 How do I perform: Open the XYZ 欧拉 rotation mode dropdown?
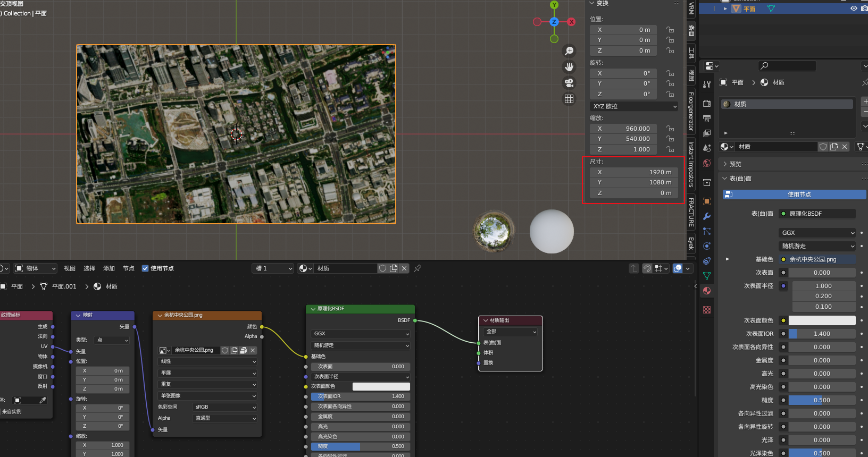coord(634,106)
